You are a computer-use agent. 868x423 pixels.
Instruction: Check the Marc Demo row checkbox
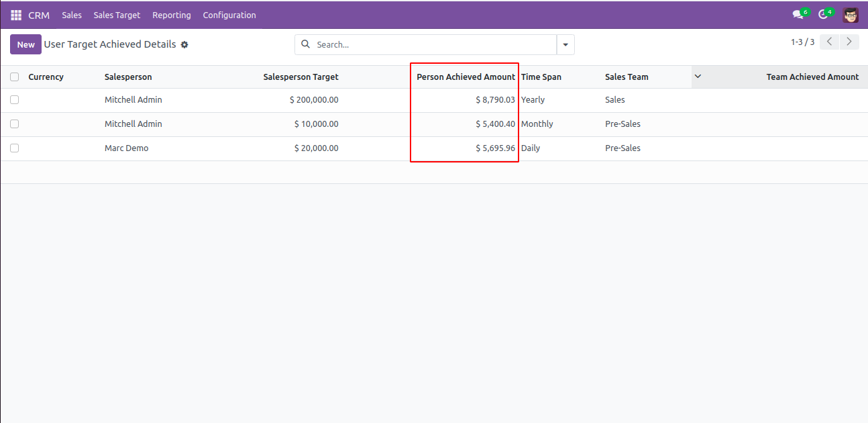(15, 148)
